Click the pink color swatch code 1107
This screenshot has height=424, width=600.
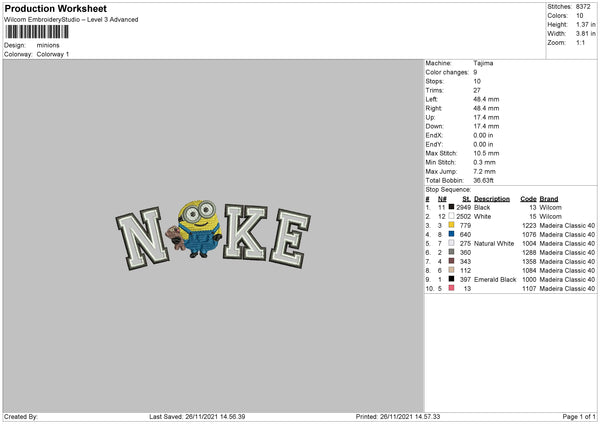(x=452, y=288)
